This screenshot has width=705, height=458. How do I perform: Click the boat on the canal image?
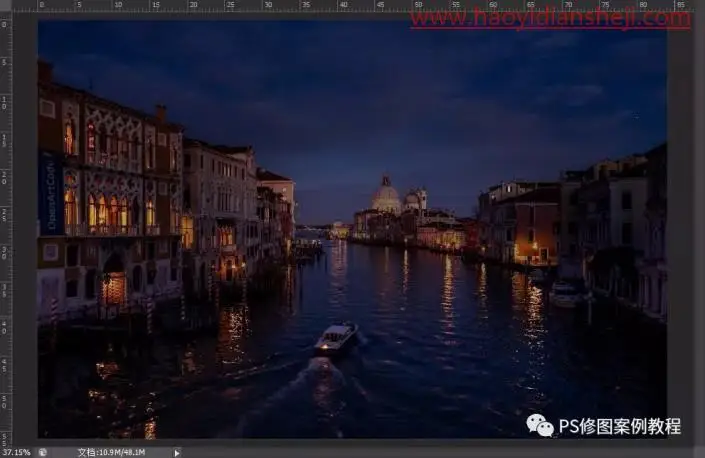(336, 337)
